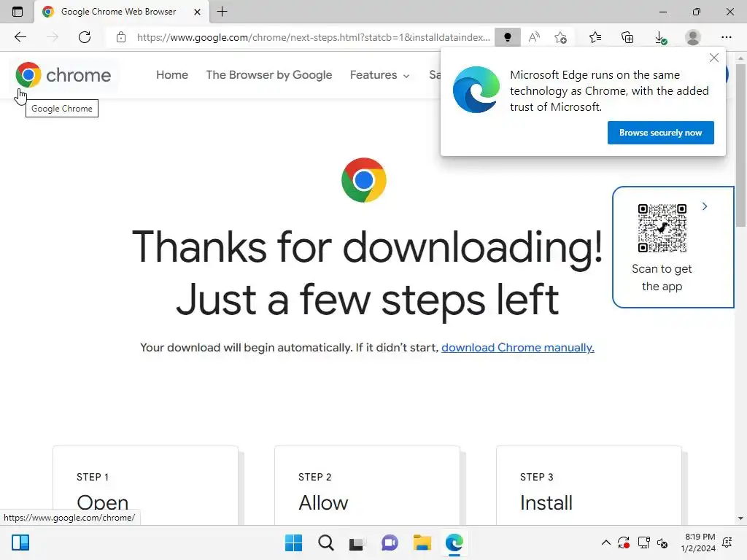This screenshot has height=560, width=747.
Task: Expand the Features dropdown menu
Action: point(379,75)
